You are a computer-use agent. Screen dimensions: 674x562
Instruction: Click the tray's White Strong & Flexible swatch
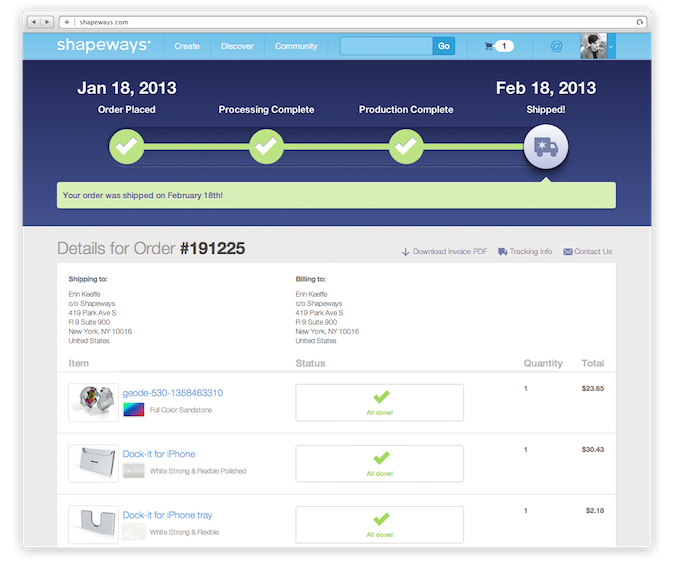pyautogui.click(x=134, y=532)
